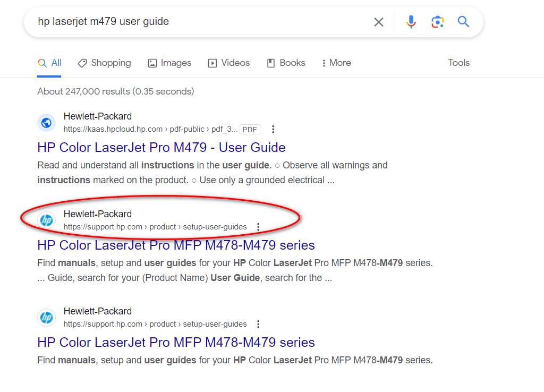
Task: Open three-dot menu for third result
Action: (258, 324)
